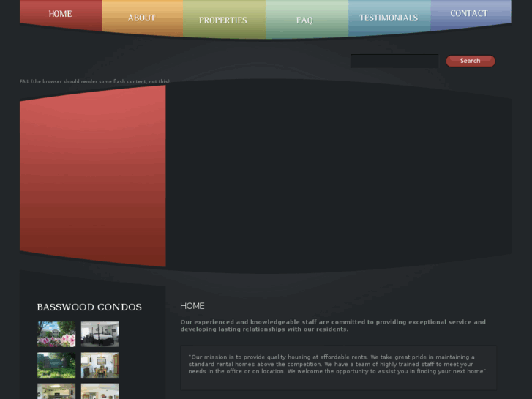Click the HOME page heading in content
This screenshot has width=532, height=399.
pyautogui.click(x=192, y=306)
